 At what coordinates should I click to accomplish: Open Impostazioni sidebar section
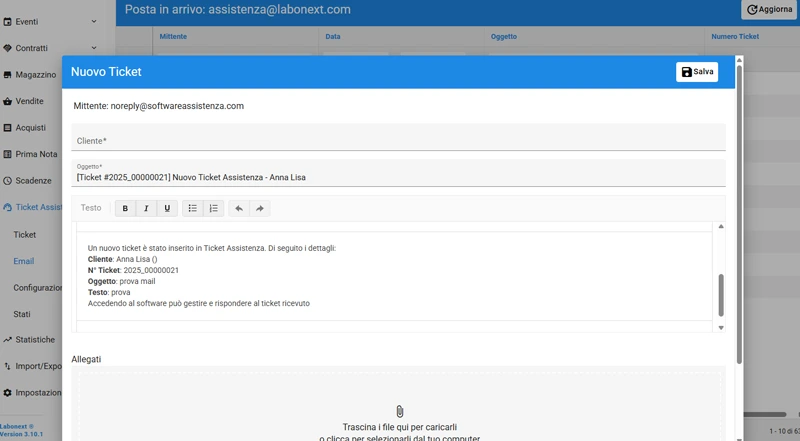pyautogui.click(x=38, y=393)
